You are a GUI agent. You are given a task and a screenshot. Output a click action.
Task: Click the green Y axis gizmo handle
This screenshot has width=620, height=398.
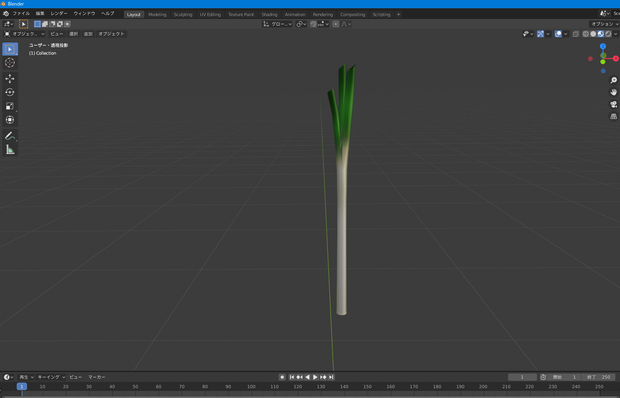tap(603, 62)
